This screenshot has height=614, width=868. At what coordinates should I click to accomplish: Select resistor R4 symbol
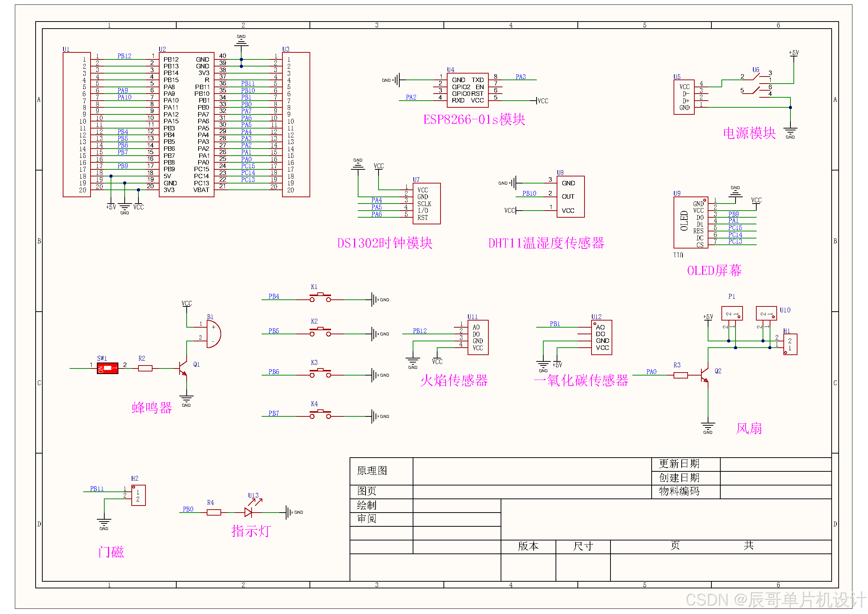214,512
